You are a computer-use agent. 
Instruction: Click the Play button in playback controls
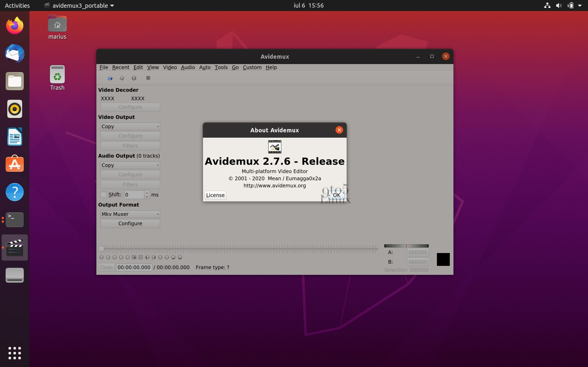[102, 257]
